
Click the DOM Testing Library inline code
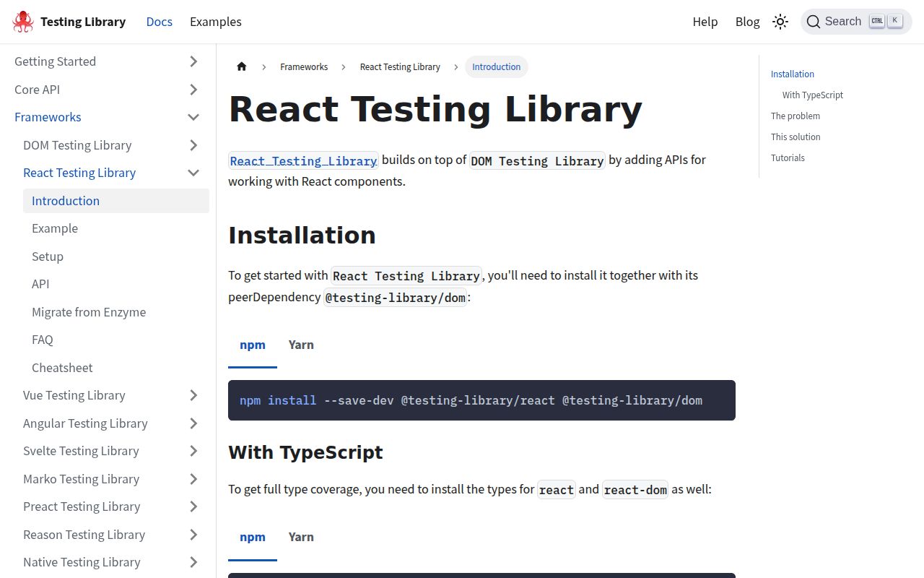click(x=538, y=160)
